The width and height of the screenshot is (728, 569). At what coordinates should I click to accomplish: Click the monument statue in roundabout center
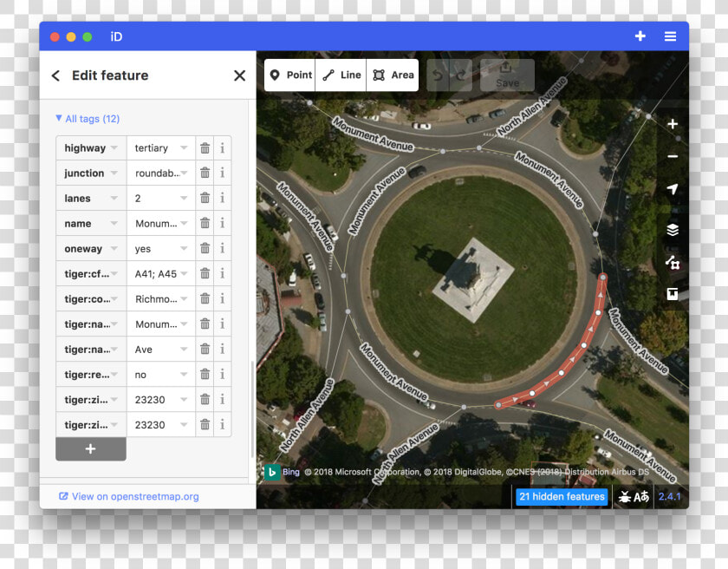(x=473, y=278)
